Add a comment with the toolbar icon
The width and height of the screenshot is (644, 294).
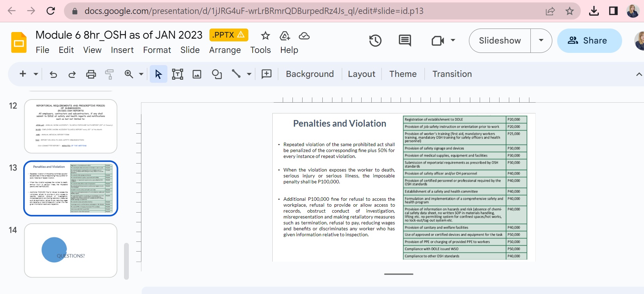coord(266,74)
